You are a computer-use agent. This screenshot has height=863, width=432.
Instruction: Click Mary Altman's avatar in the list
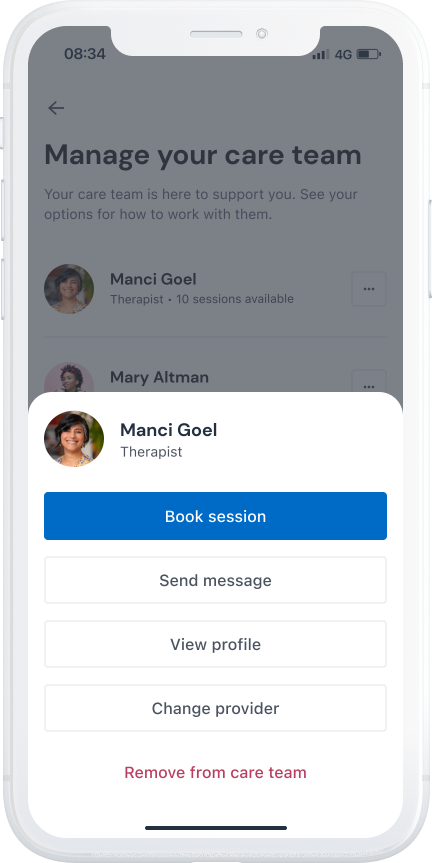point(69,378)
